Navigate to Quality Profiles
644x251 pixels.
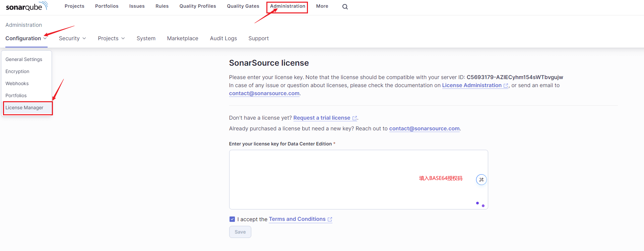(x=198, y=6)
